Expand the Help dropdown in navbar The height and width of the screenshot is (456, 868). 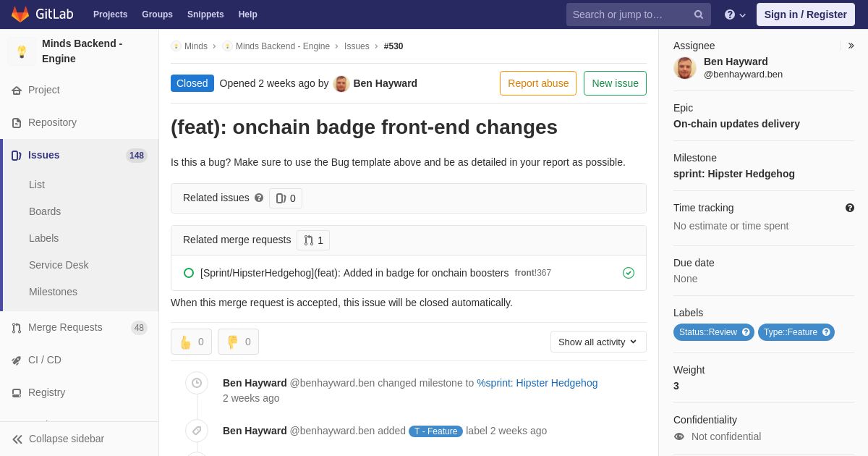[x=735, y=14]
